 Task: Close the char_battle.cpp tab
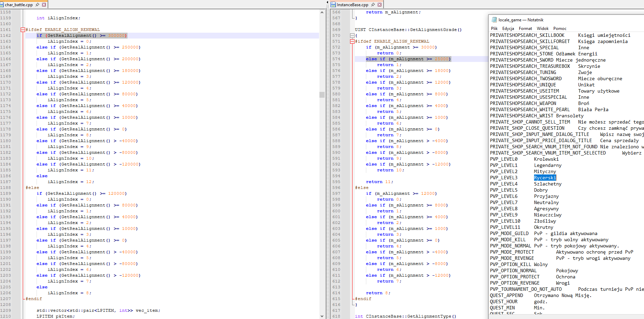click(x=44, y=5)
